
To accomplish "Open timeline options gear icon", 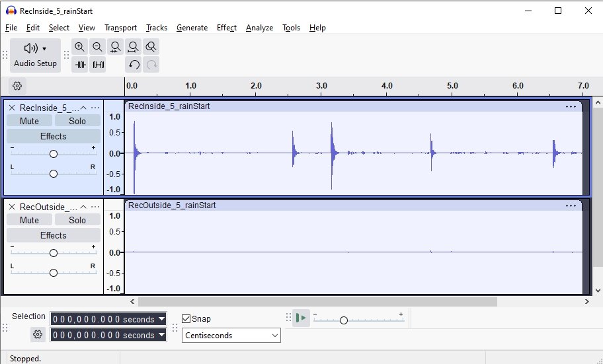I will pyautogui.click(x=18, y=86).
